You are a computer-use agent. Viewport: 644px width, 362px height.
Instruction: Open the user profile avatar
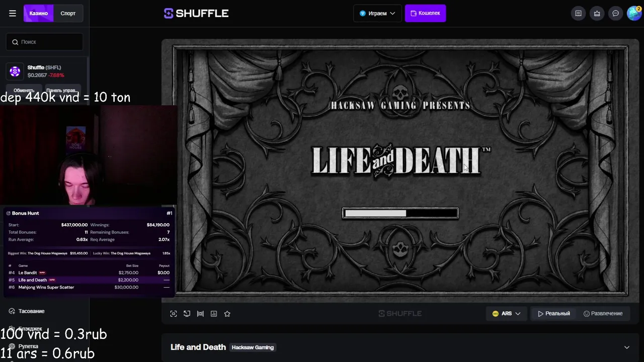point(634,14)
